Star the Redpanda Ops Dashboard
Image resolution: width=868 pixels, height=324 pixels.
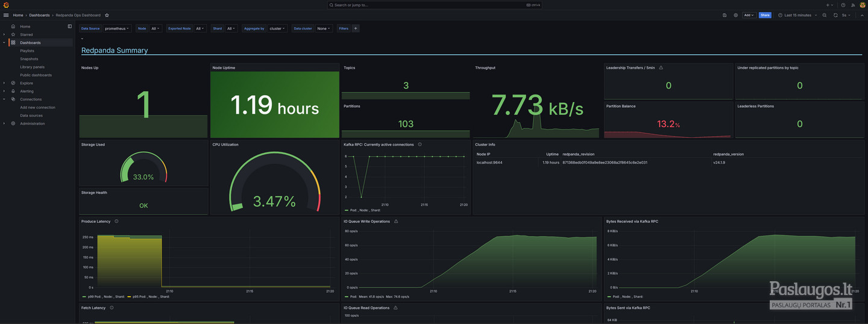click(107, 15)
